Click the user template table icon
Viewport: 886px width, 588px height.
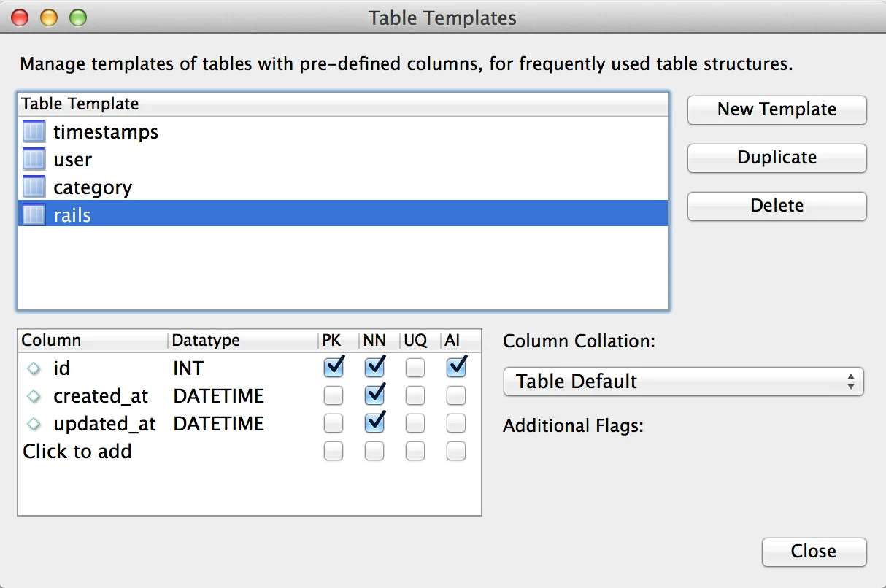click(x=34, y=159)
